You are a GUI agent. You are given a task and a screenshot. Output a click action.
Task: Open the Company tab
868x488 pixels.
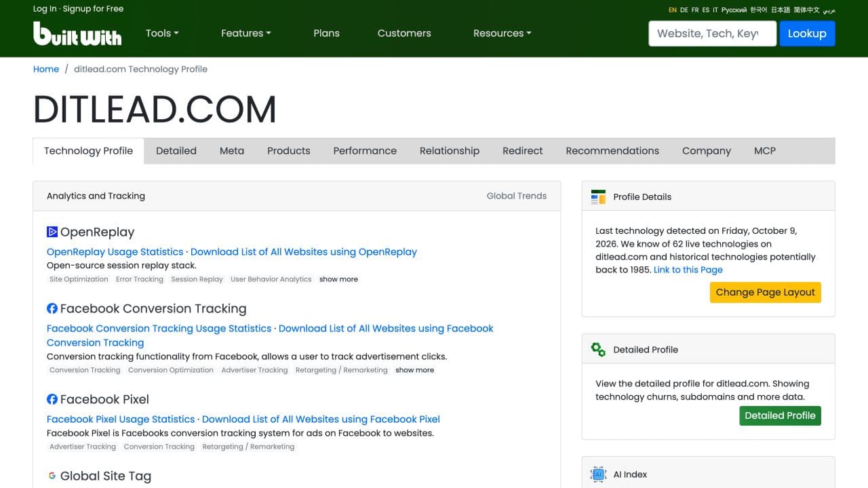(707, 151)
